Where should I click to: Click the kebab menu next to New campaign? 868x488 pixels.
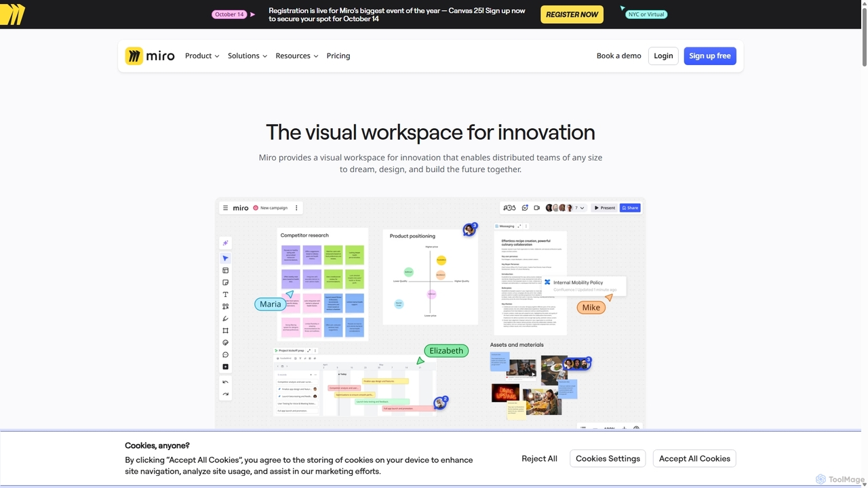coord(296,208)
